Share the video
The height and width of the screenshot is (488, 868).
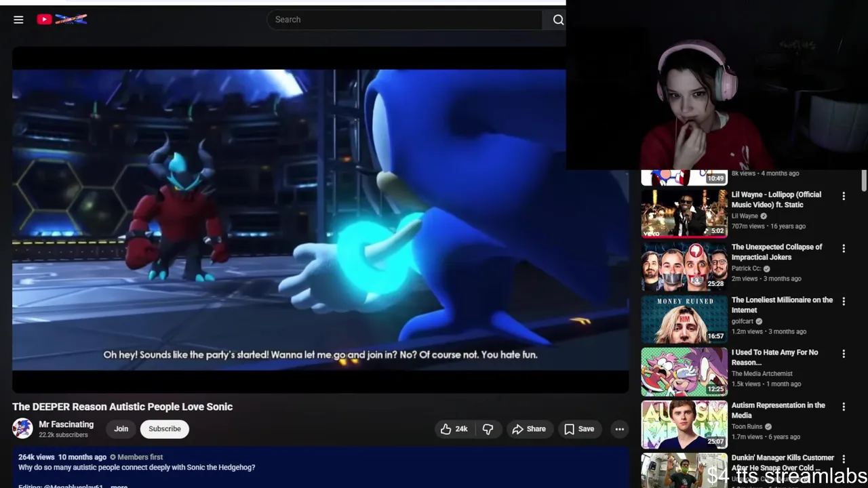(x=529, y=429)
